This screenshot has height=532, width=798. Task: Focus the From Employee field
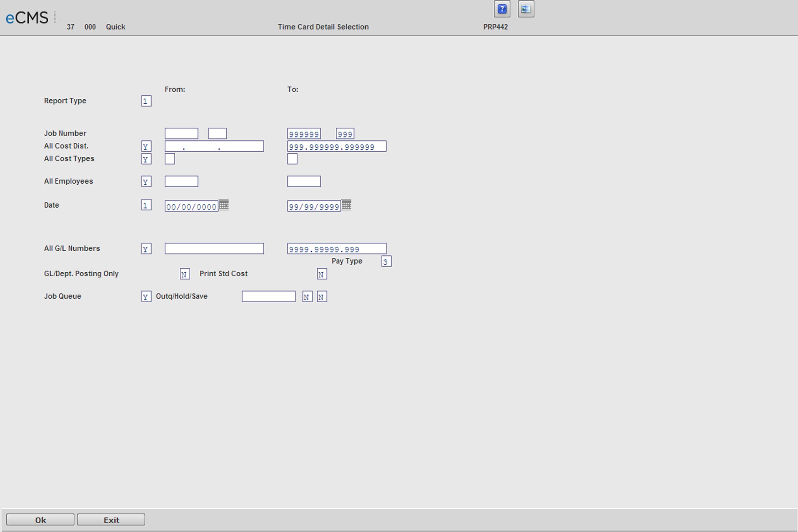point(181,181)
